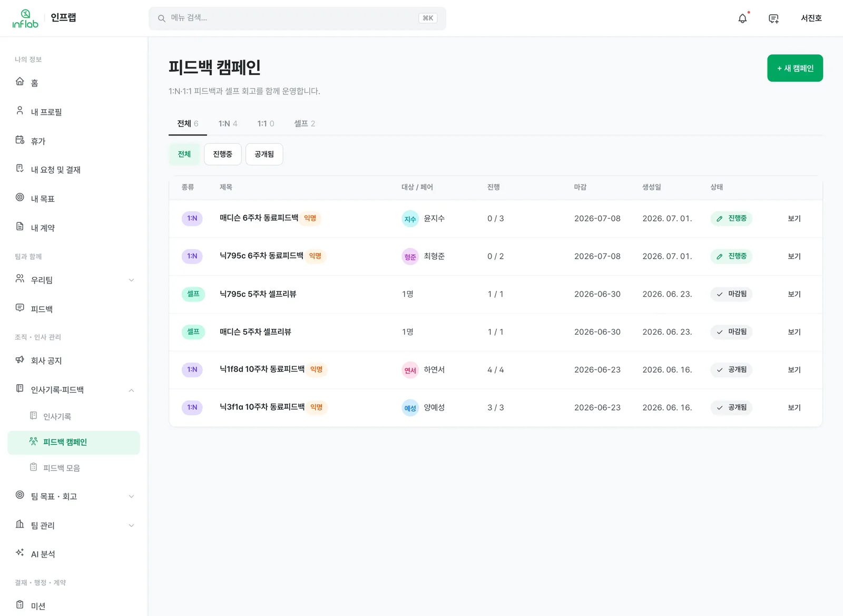
Task: Go to 휴가 in sidebar
Action: click(x=74, y=141)
